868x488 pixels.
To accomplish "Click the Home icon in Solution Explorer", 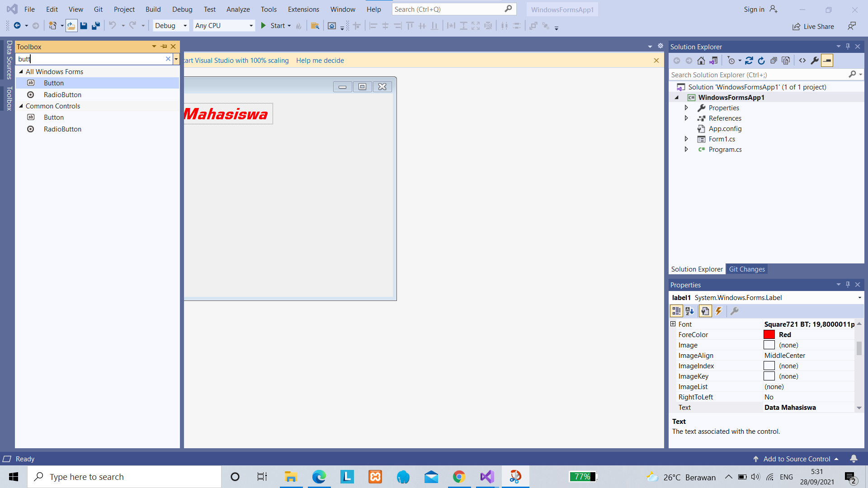I will point(701,60).
